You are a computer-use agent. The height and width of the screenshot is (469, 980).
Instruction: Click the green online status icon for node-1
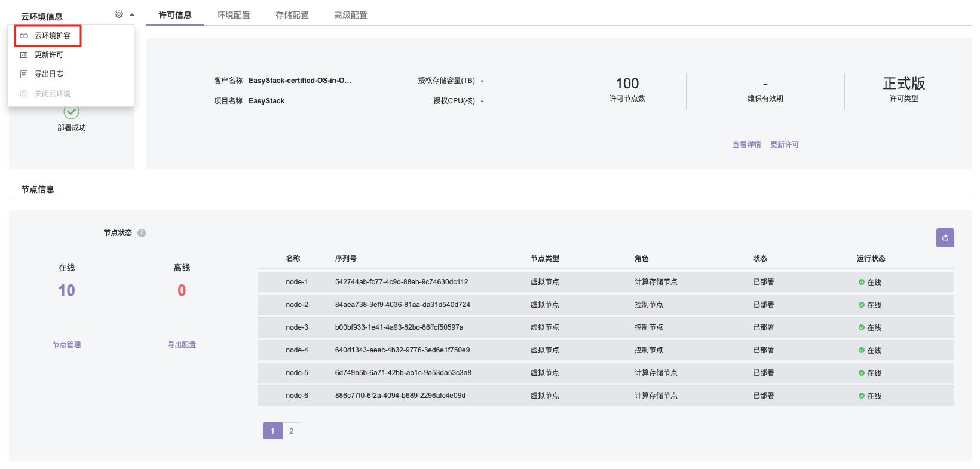click(x=861, y=282)
